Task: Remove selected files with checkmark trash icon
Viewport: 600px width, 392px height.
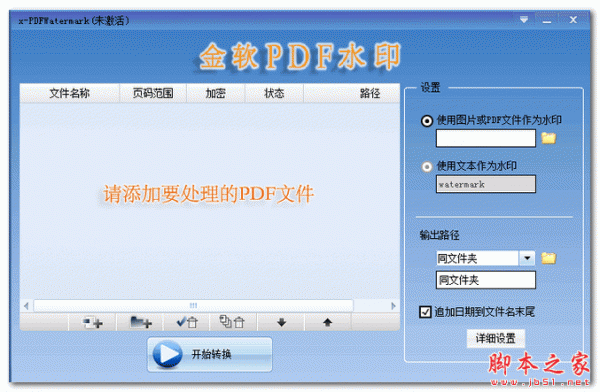Action: coord(187,322)
